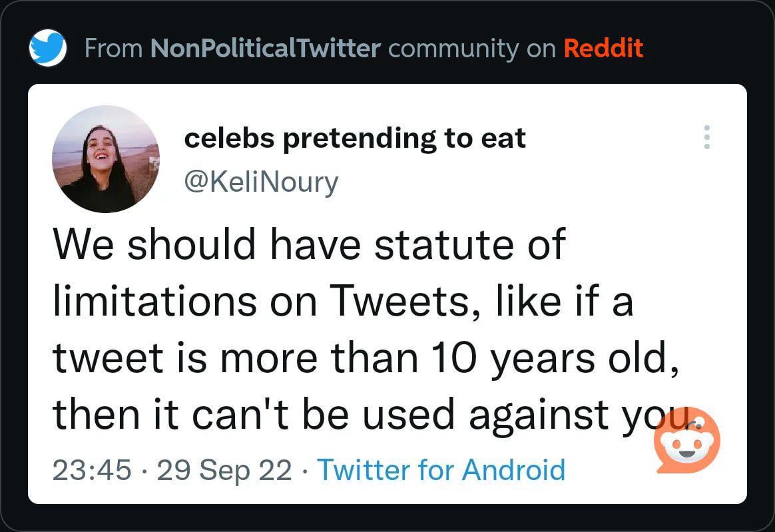The width and height of the screenshot is (775, 532).
Task: Select the display name celebs pretending to eat
Action: pos(355,138)
